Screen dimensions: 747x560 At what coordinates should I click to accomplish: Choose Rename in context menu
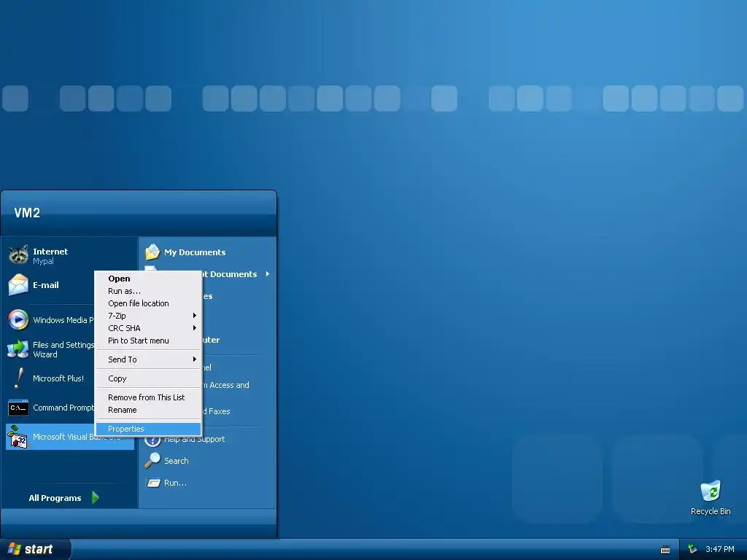pos(148,410)
